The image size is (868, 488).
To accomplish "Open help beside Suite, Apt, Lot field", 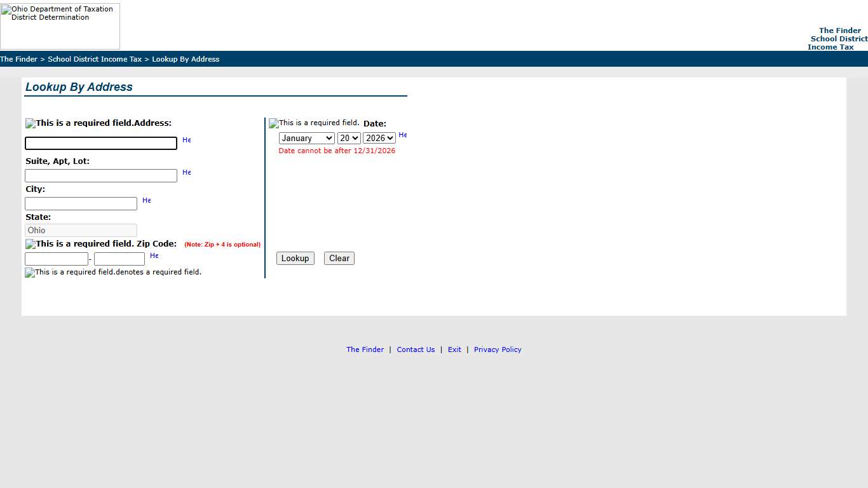I will point(186,172).
